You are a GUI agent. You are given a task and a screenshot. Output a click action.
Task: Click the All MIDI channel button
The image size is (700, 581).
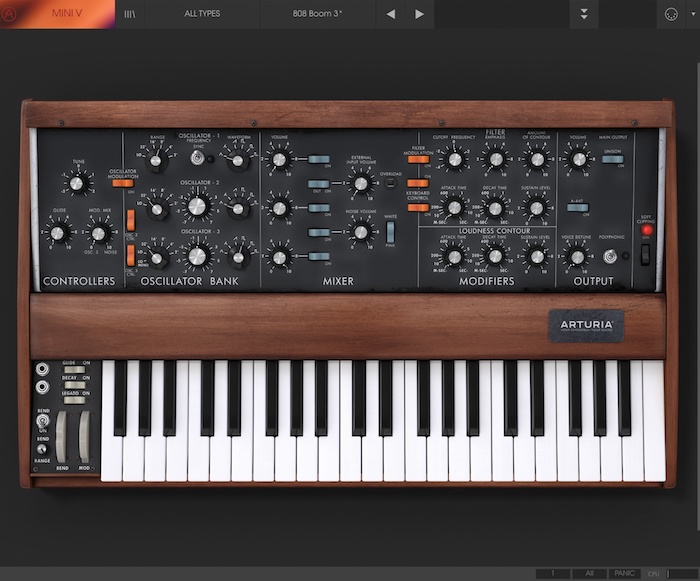[x=589, y=573]
